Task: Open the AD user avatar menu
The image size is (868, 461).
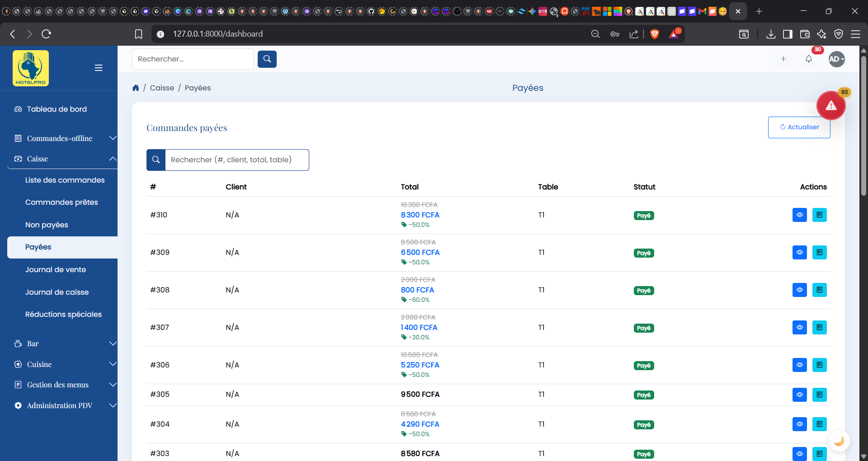Action: tap(837, 59)
